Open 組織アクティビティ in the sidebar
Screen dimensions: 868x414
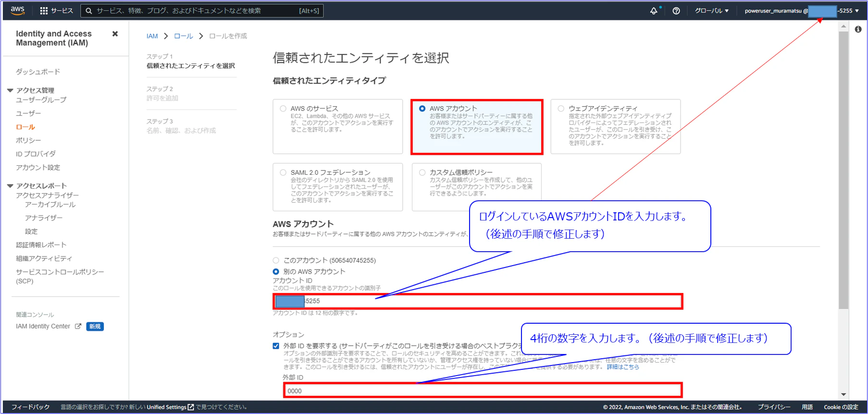point(44,258)
